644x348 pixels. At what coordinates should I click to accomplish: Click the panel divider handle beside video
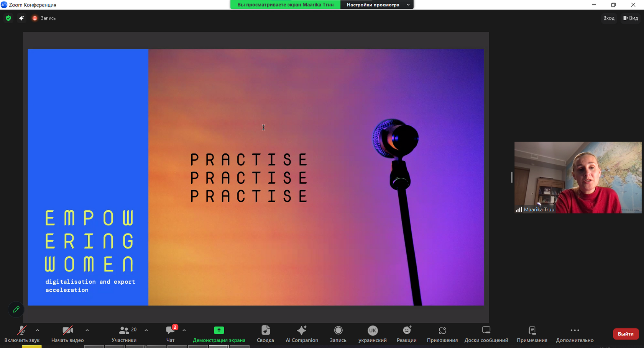512,177
